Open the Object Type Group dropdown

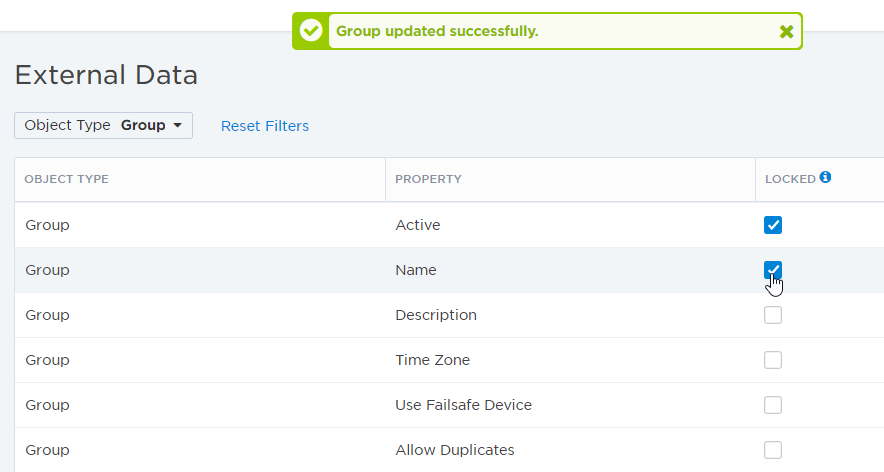103,125
